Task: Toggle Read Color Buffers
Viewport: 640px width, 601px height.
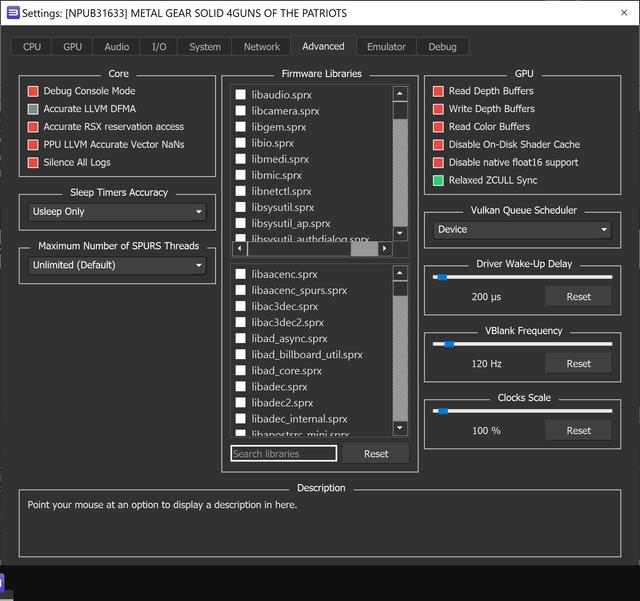Action: click(x=438, y=127)
